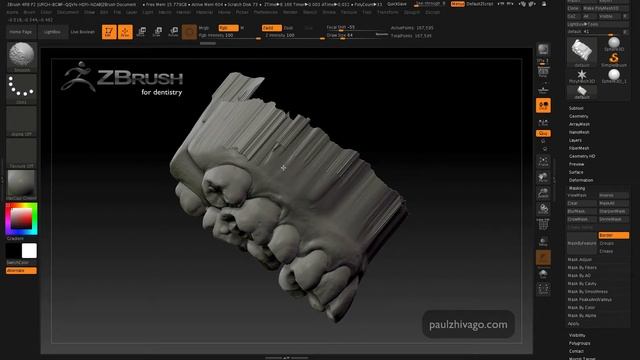
Task: Open the Transform menu
Action: 387,12
